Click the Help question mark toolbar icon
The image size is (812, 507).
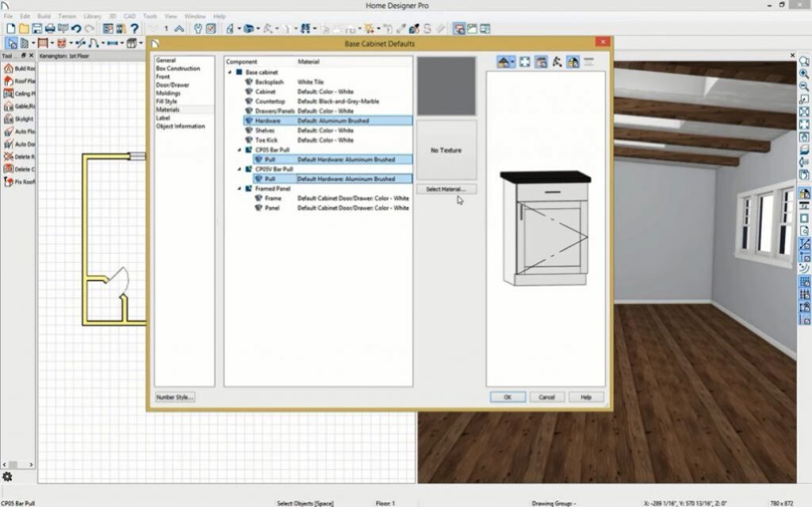click(x=133, y=29)
